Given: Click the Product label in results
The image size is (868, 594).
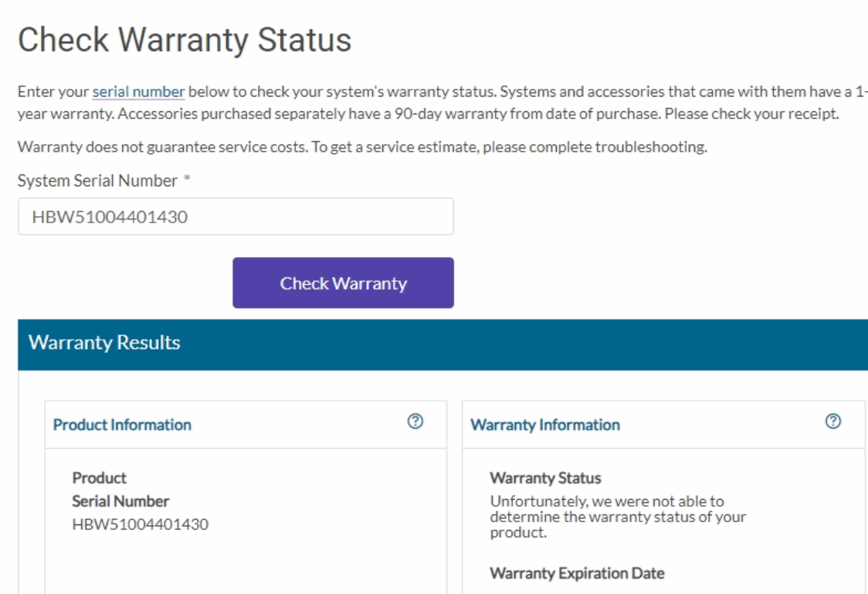Looking at the screenshot, I should click(99, 477).
